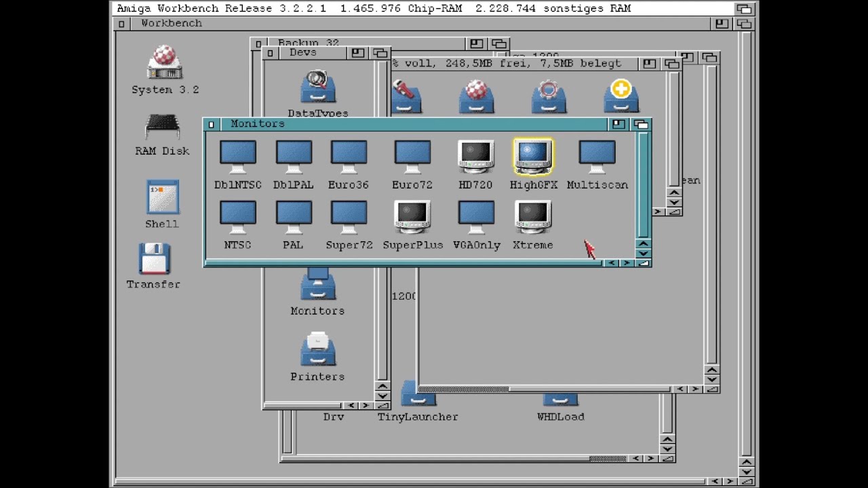
Task: Open the lifebuoy drawer icon
Action: point(549,96)
